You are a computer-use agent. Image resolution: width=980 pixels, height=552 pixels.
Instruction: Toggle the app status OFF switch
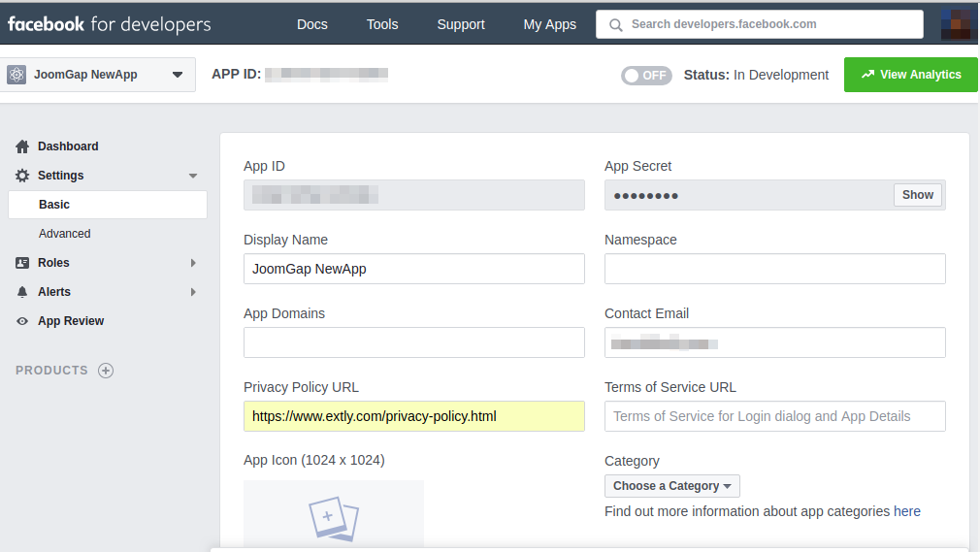[x=646, y=76]
